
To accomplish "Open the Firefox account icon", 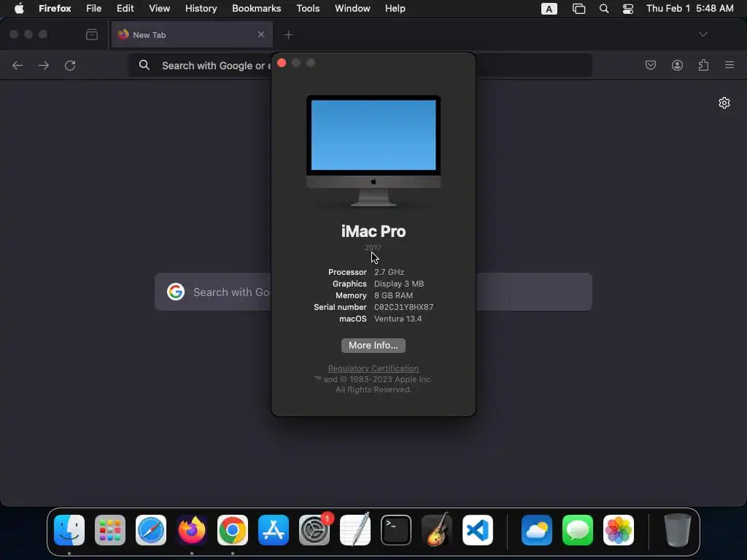I will [x=677, y=65].
